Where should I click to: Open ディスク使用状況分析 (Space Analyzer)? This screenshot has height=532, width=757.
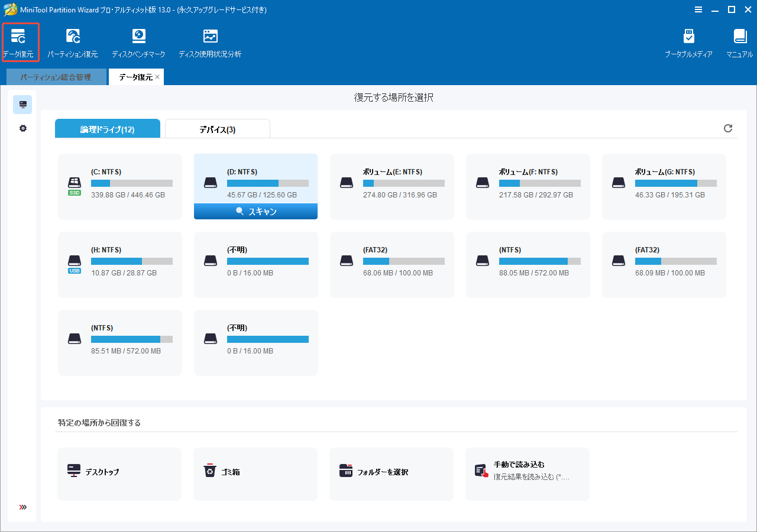pos(210,41)
